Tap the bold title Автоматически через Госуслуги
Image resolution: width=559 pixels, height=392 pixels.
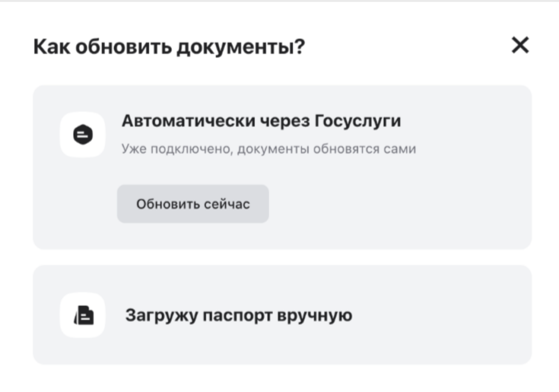click(262, 120)
